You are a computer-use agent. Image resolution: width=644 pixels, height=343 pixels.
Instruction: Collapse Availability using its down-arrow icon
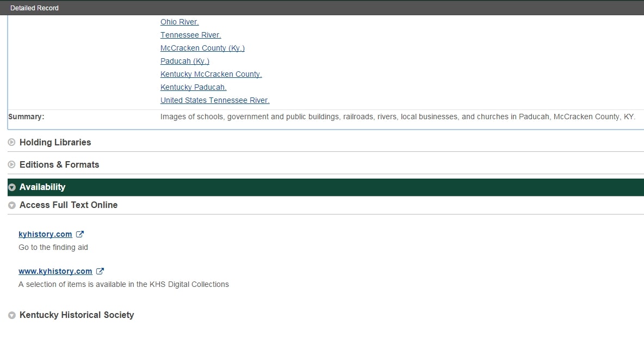(x=12, y=187)
